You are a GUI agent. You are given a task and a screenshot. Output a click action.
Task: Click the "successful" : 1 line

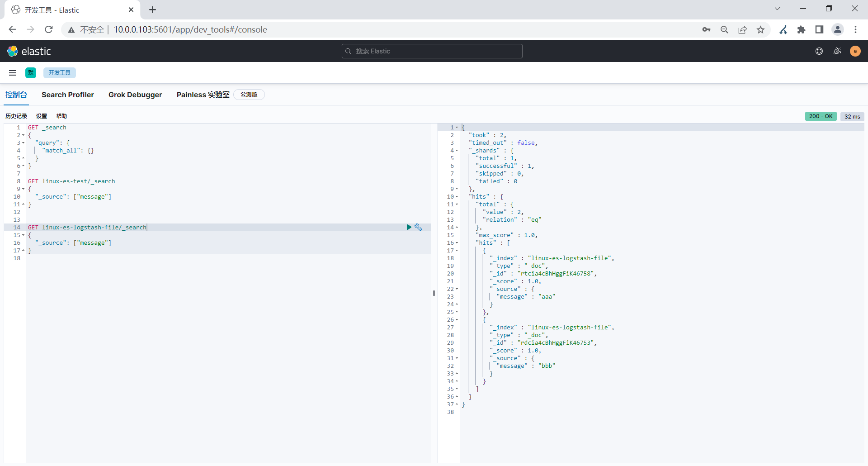pos(505,166)
